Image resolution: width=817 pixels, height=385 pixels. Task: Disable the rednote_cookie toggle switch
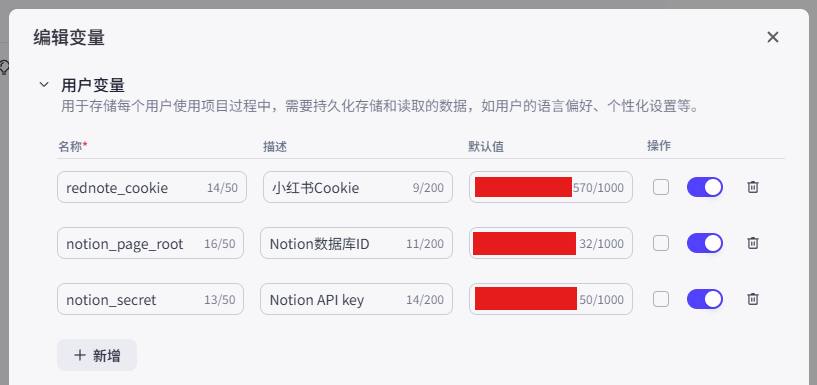coord(705,187)
